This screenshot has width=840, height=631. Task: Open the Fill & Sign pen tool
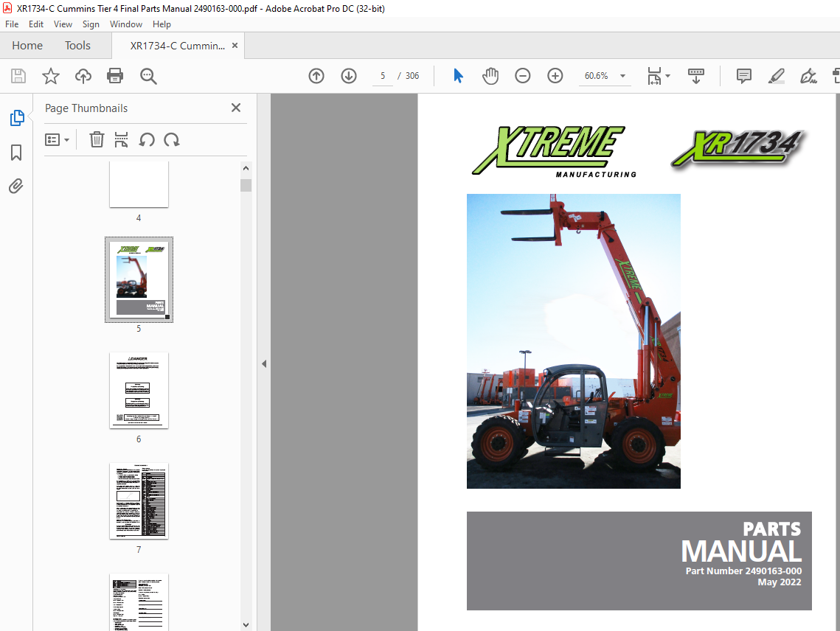click(808, 76)
